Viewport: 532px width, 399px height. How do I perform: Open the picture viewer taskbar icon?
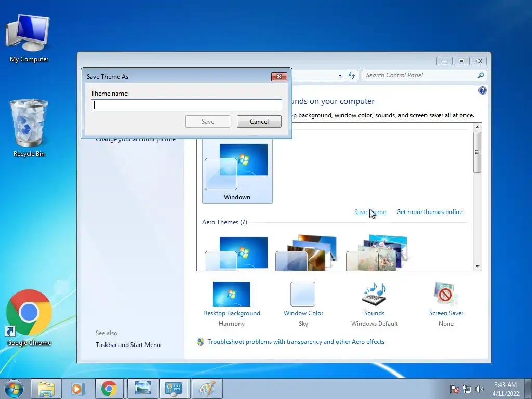[x=142, y=389]
